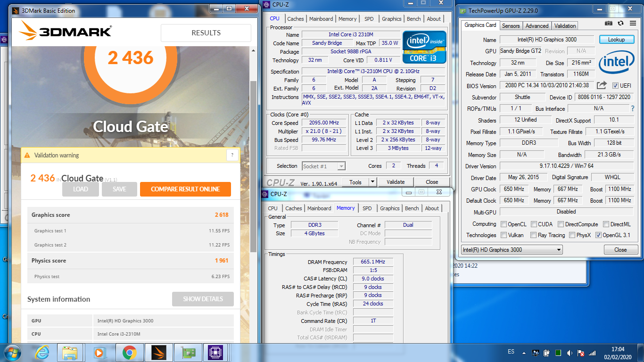
Task: Click the volume speaker tray icon
Action: tap(570, 353)
